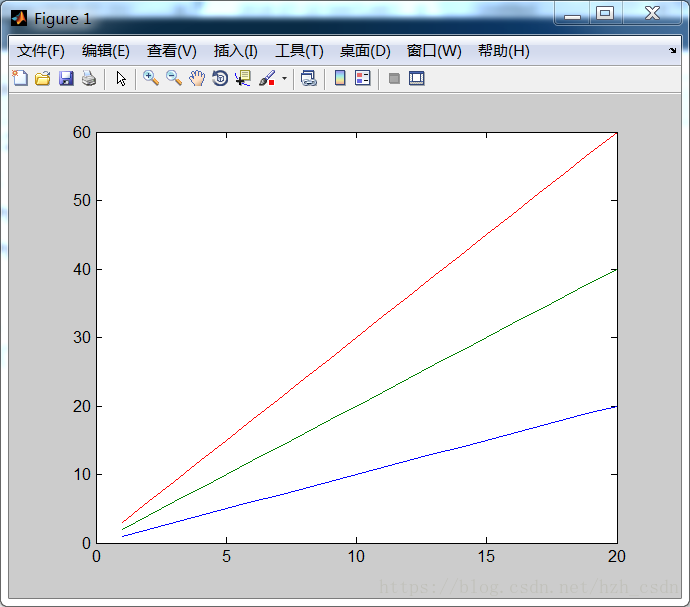690x607 pixels.
Task: Choose the Data Cursor tool
Action: pos(243,78)
